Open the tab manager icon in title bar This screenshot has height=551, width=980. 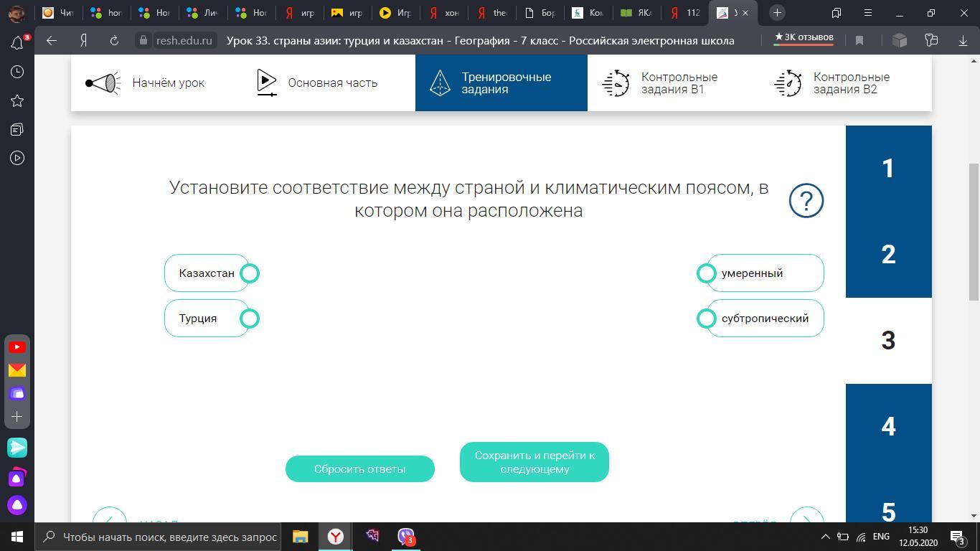coord(837,13)
